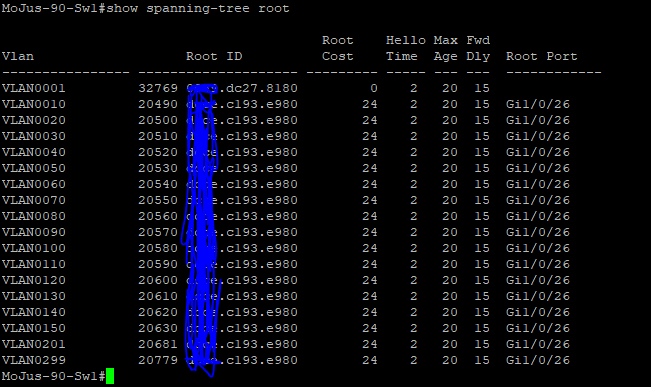
Task: Click Gi1/0/26 in the VLAN0010 row
Action: click(538, 104)
